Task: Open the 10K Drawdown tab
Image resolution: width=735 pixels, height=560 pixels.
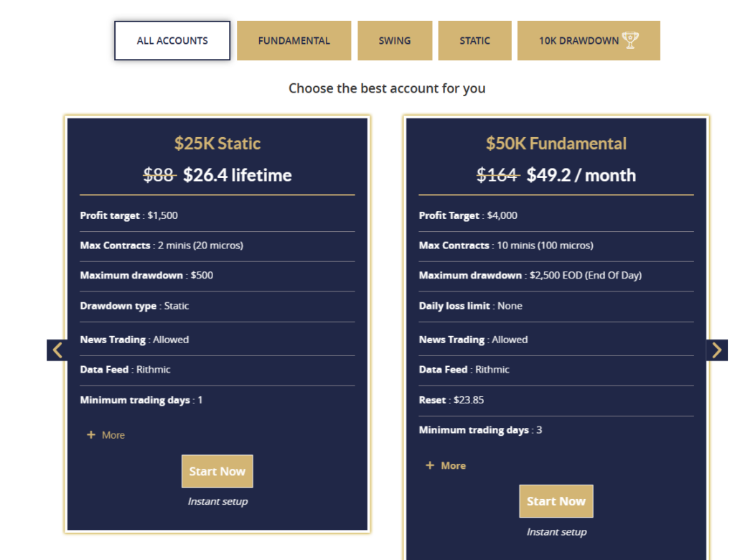Action: point(579,40)
